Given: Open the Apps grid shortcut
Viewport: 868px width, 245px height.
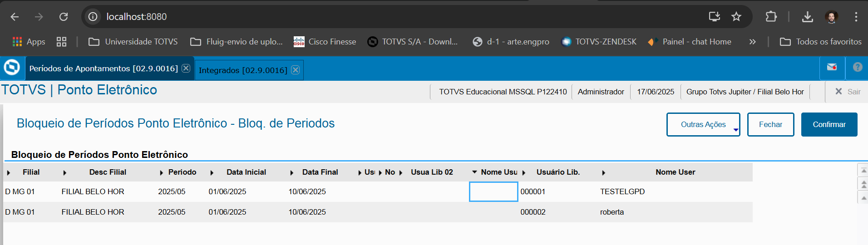Looking at the screenshot, I should tap(29, 42).
